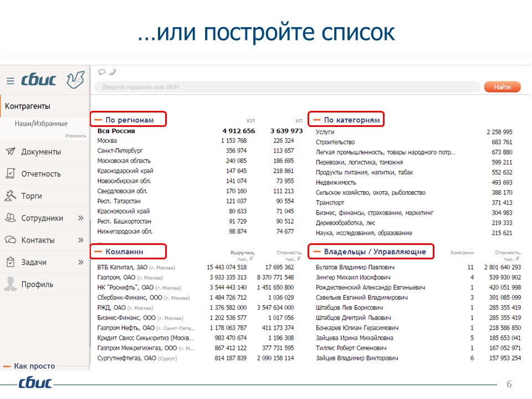
Task: Expand the Задачи submenu chevron
Action: pos(81,262)
